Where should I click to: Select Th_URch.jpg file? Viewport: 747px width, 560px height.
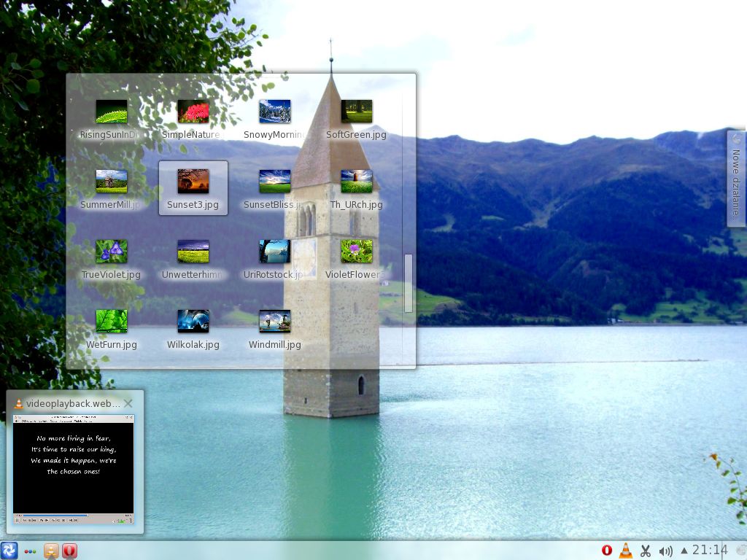356,190
